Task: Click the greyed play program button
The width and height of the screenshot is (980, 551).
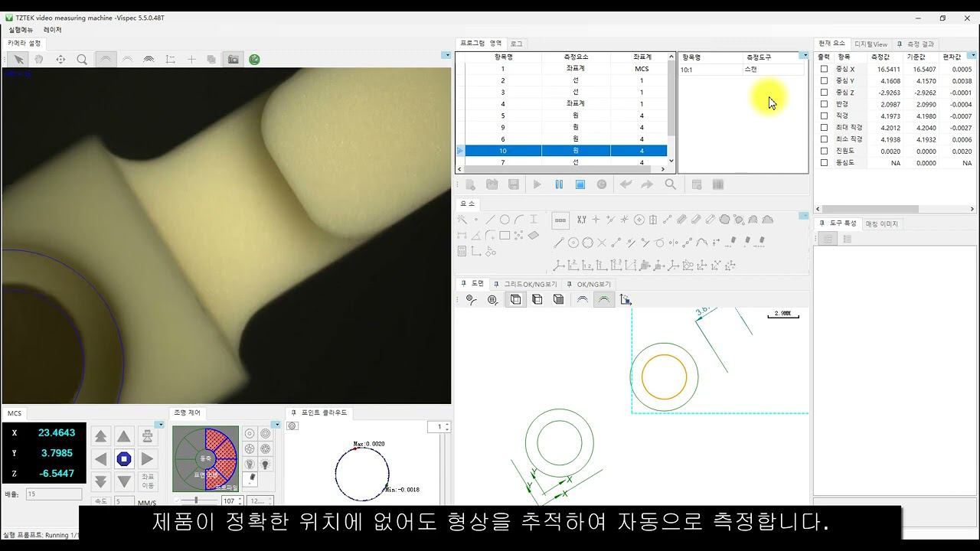Action: [537, 184]
